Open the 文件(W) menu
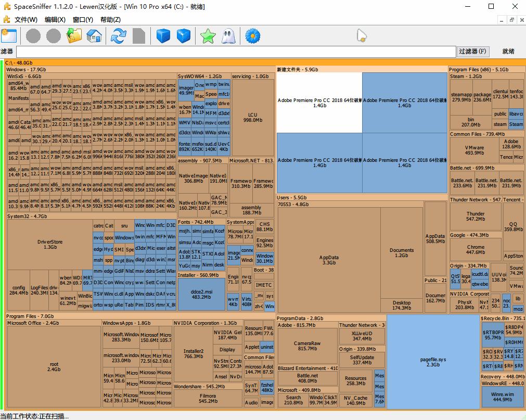 pyautogui.click(x=26, y=20)
